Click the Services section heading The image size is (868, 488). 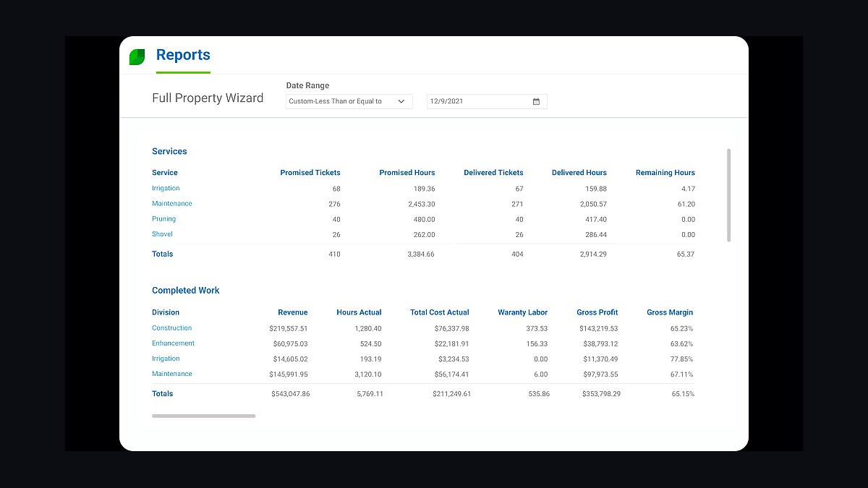pos(169,151)
